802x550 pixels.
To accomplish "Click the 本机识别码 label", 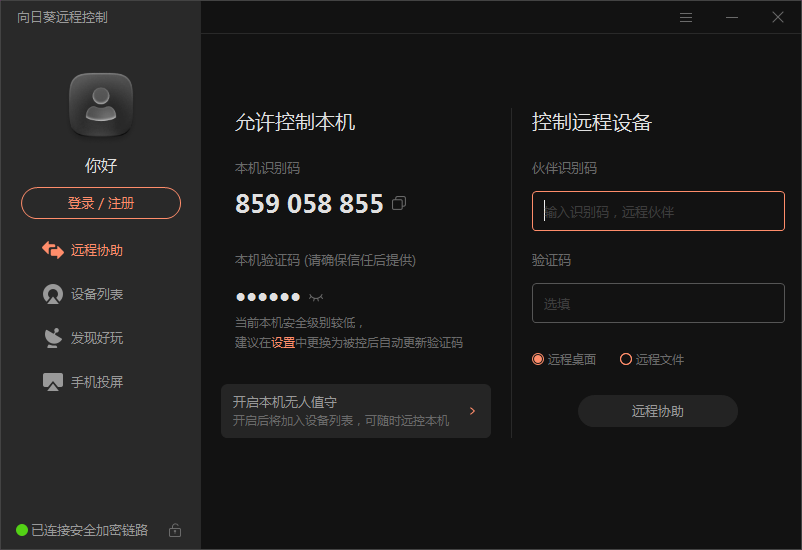I will coord(268,168).
